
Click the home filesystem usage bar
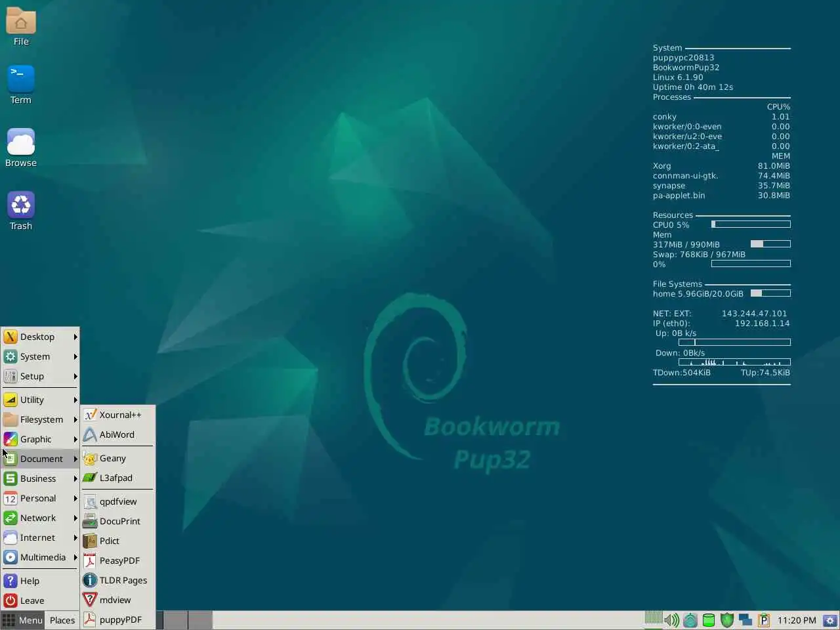(x=770, y=293)
